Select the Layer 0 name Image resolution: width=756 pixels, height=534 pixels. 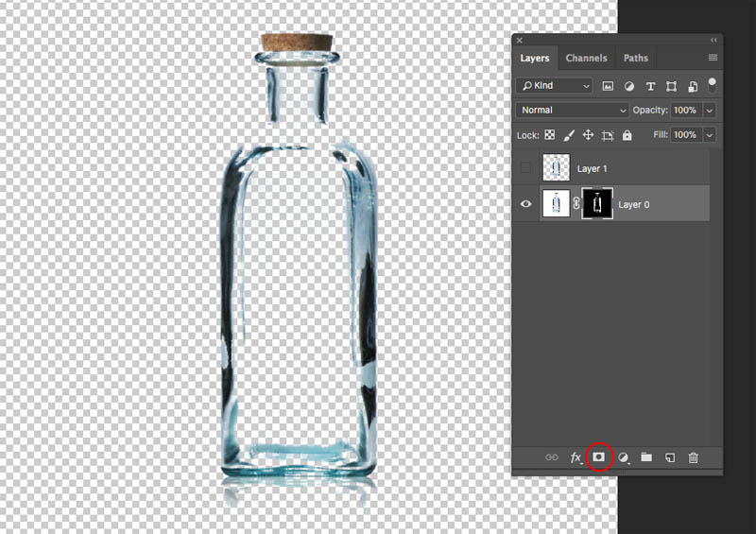(x=633, y=204)
